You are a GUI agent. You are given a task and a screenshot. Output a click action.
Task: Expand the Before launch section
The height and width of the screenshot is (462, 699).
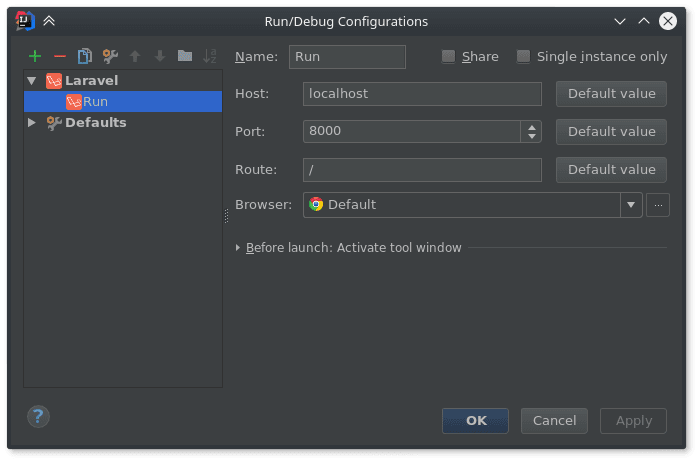tap(238, 247)
